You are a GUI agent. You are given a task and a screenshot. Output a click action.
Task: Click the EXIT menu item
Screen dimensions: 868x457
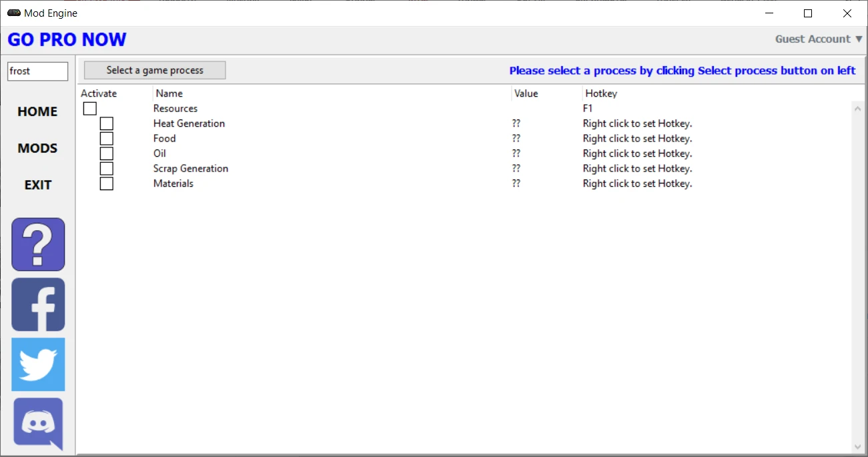(x=37, y=185)
